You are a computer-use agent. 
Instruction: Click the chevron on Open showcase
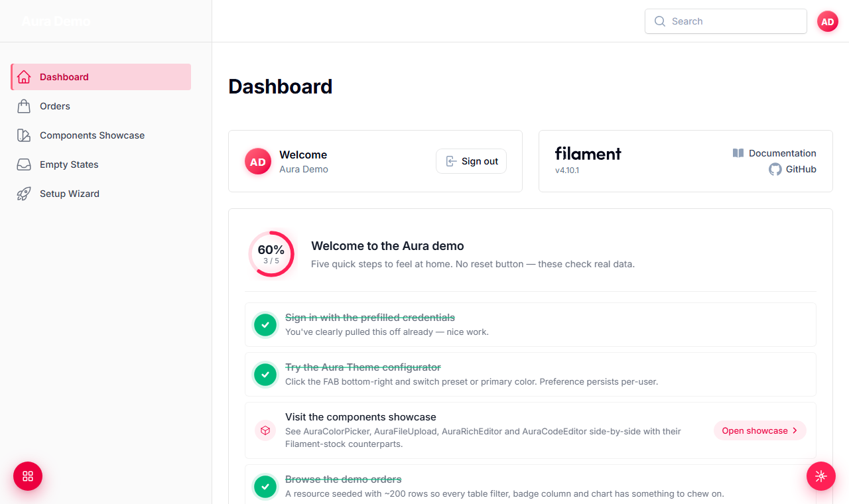795,431
